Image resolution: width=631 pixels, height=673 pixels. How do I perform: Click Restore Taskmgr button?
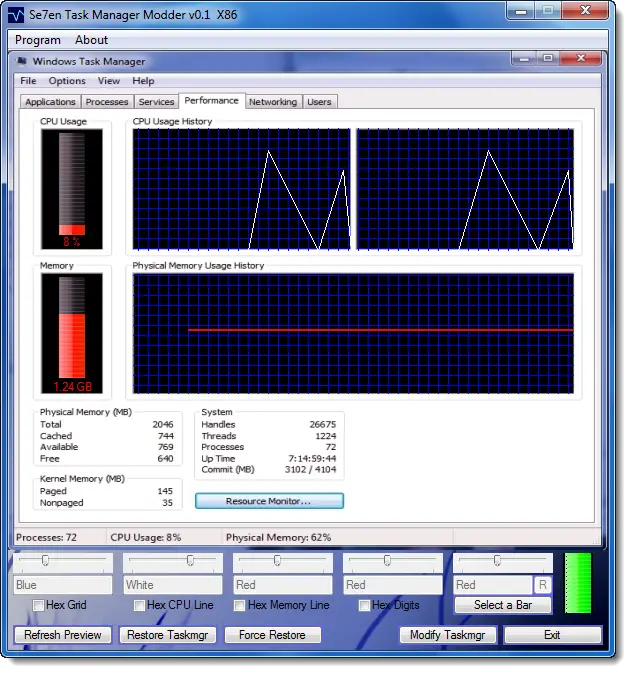coord(167,636)
